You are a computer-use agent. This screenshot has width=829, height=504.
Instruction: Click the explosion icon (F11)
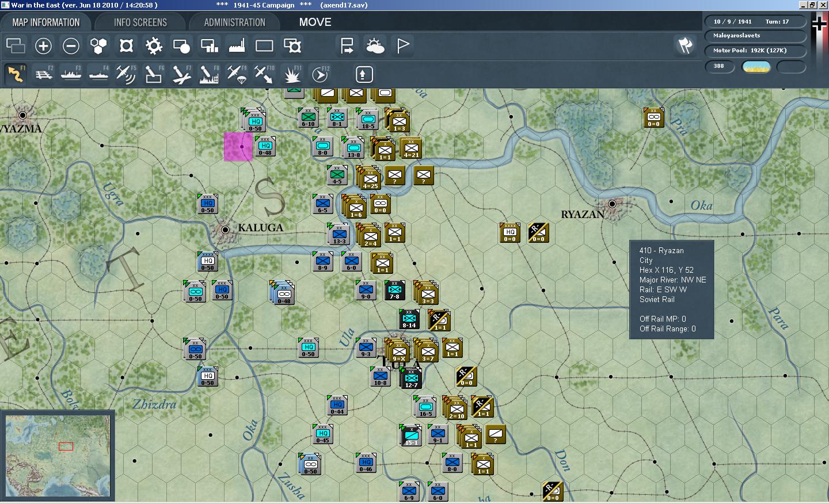[x=292, y=74]
